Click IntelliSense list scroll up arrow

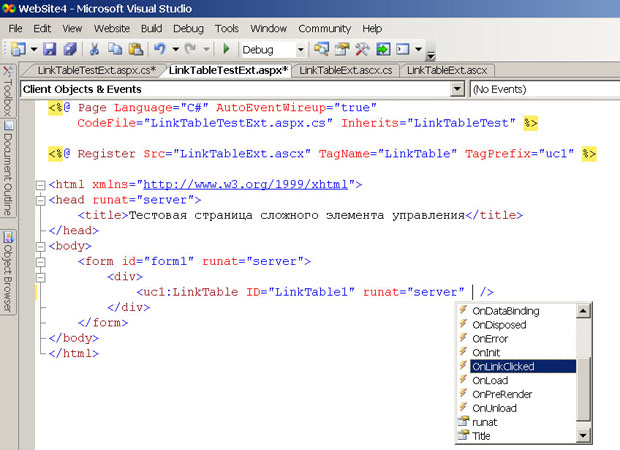[583, 311]
